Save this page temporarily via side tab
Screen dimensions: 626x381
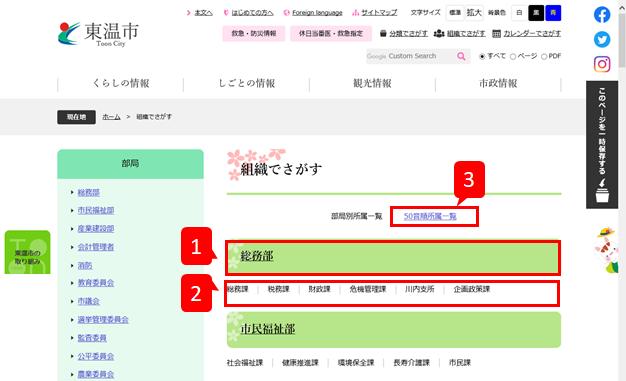(602, 145)
